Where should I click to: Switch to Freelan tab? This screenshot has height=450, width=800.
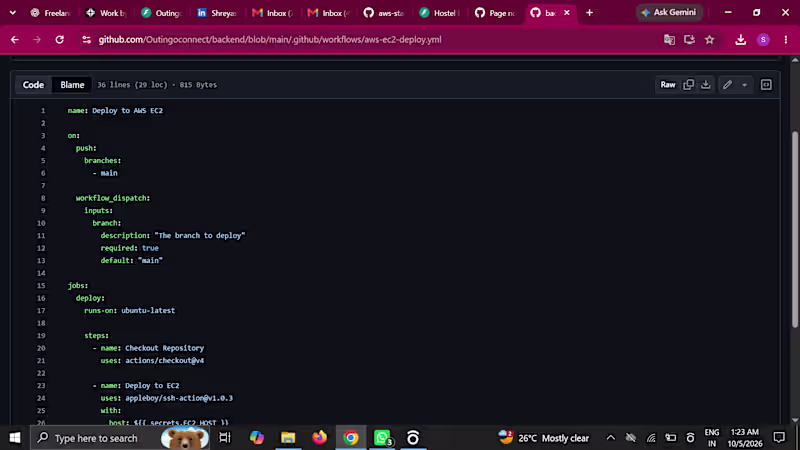click(x=49, y=13)
